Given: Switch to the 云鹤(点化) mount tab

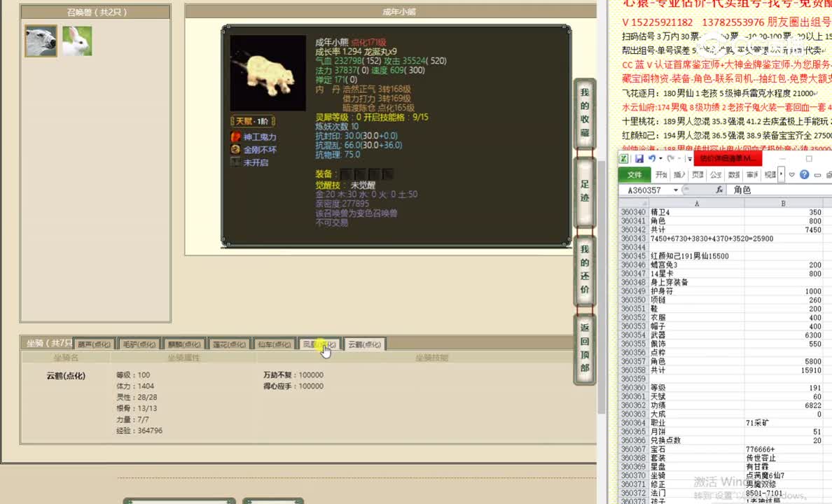Looking at the screenshot, I should (364, 344).
